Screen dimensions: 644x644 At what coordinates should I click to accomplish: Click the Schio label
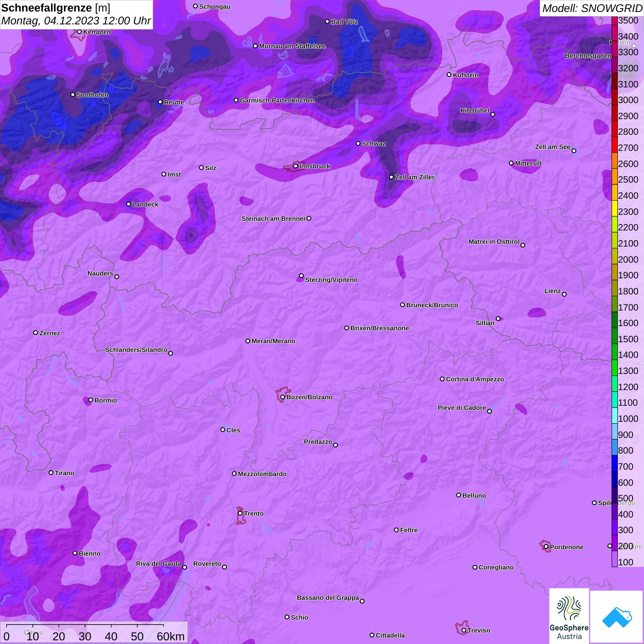click(x=299, y=617)
